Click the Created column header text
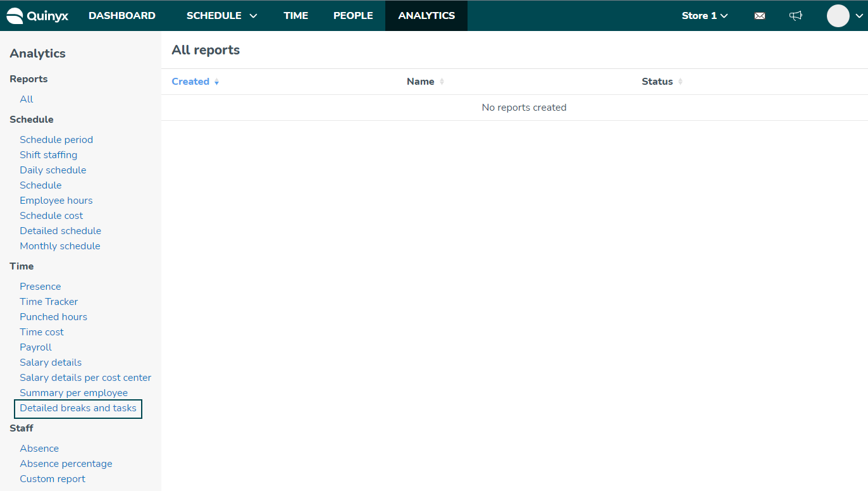The height and width of the screenshot is (491, 868). pyautogui.click(x=190, y=82)
